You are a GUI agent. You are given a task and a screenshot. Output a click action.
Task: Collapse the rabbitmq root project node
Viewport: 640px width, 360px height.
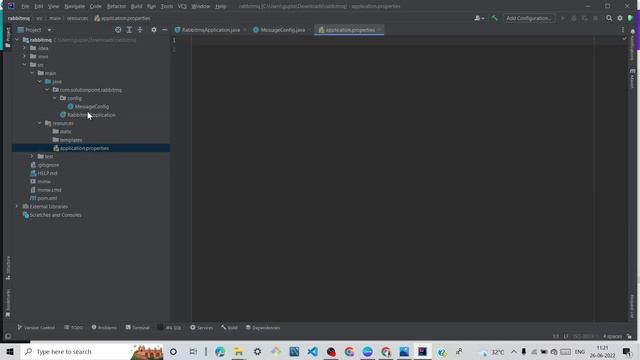17,40
